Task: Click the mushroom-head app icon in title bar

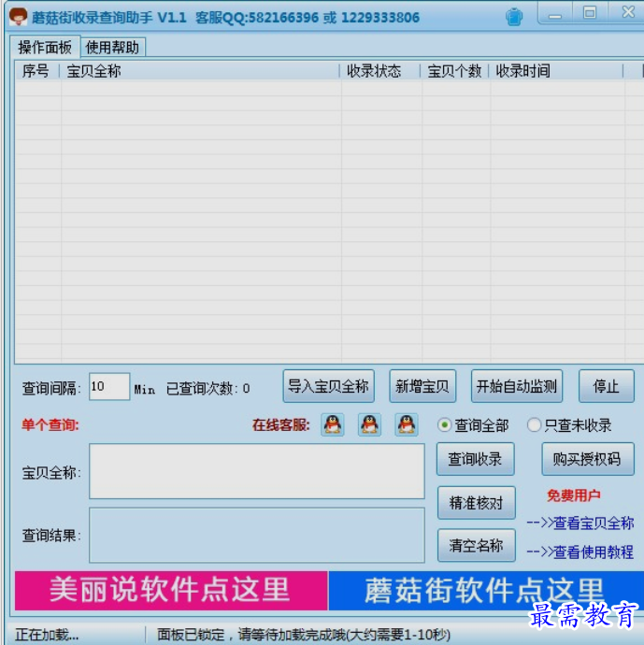Action: (x=18, y=17)
